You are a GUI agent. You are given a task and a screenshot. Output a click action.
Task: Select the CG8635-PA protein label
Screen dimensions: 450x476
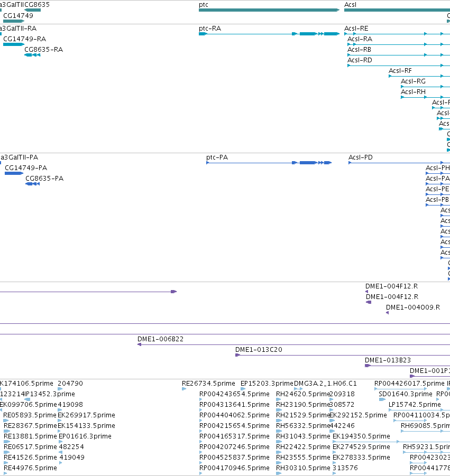pos(44,179)
